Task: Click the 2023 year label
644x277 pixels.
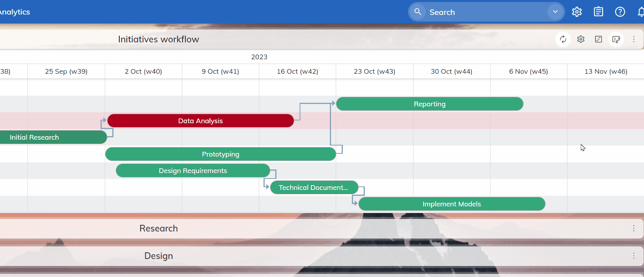Action: click(259, 57)
